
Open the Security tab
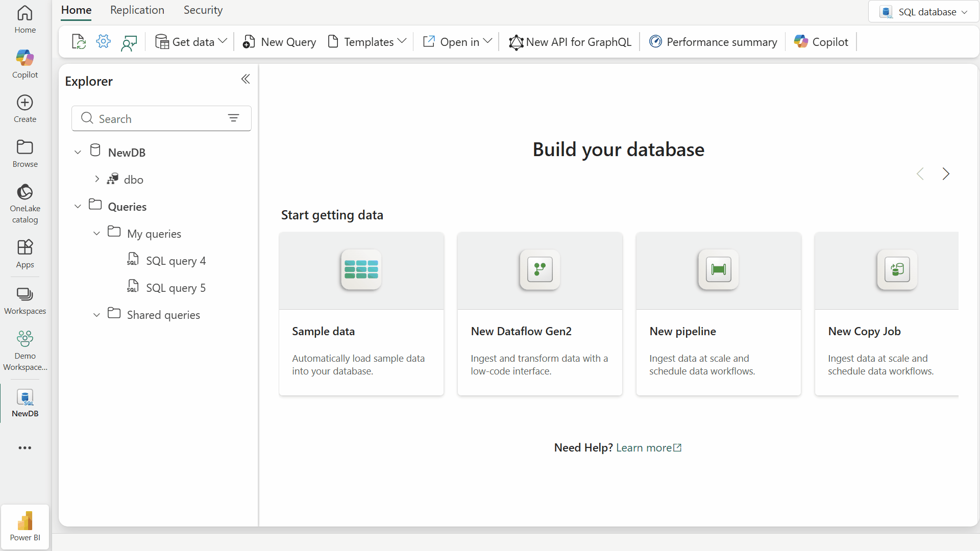[203, 10]
